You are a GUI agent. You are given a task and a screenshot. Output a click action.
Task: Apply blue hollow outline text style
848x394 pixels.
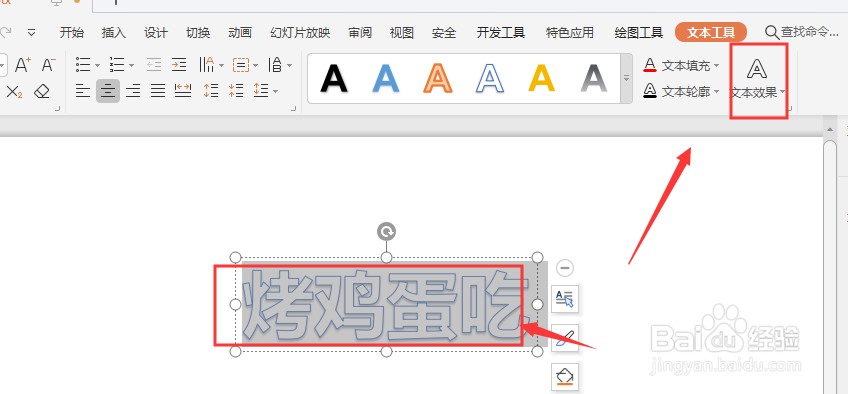coord(489,79)
